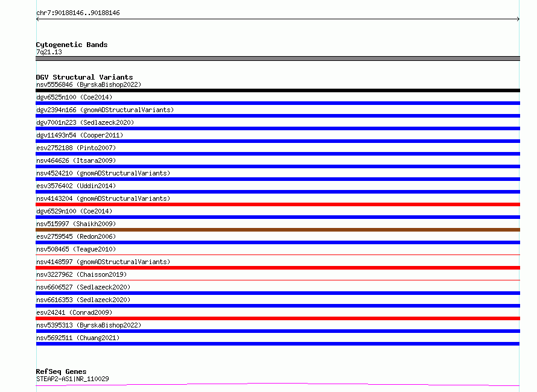Click the blue bar under nsv6616353
This screenshot has height=392, width=537.
278,306
